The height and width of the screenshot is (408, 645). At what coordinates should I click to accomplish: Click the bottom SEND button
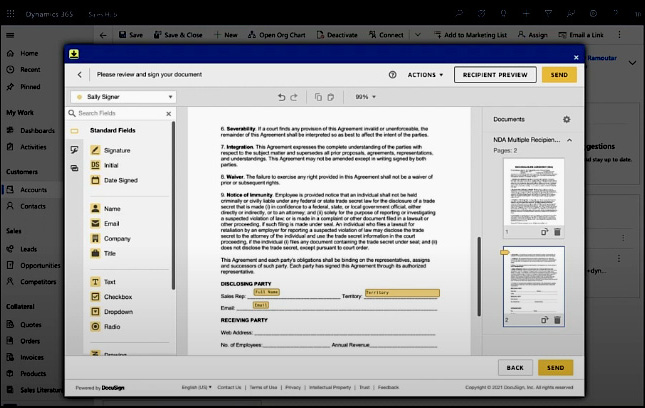pyautogui.click(x=555, y=368)
